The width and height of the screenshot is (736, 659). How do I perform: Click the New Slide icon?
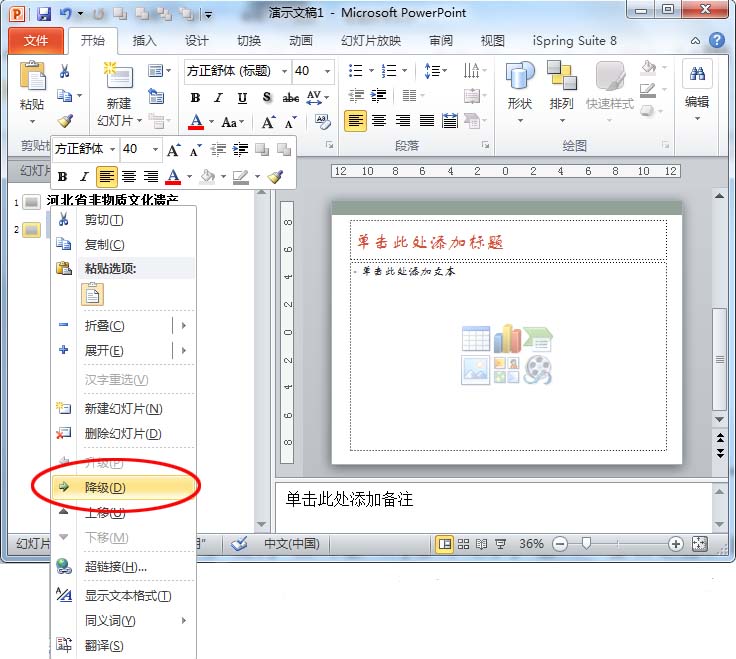point(118,76)
